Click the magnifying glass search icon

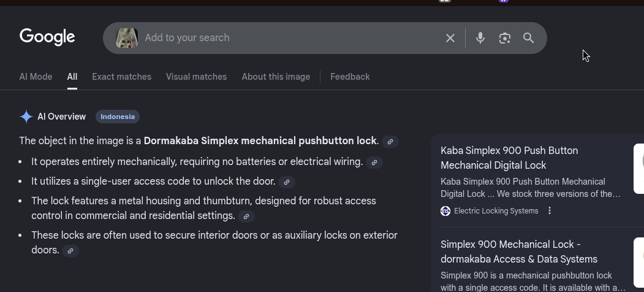pyautogui.click(x=529, y=38)
